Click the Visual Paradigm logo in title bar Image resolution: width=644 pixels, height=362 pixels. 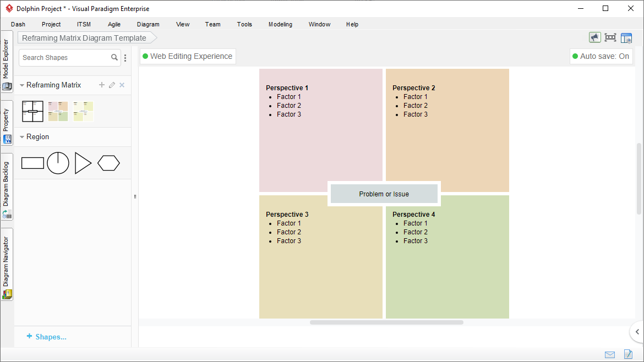[x=9, y=8]
